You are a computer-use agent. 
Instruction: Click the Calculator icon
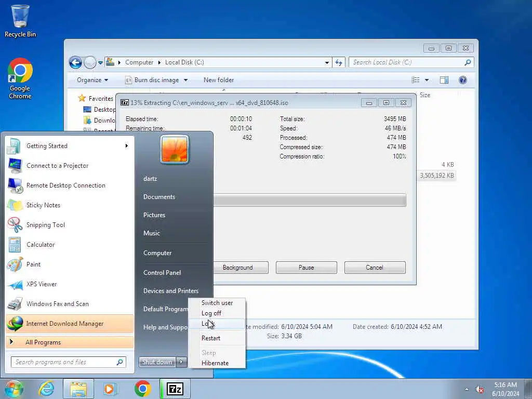point(15,245)
